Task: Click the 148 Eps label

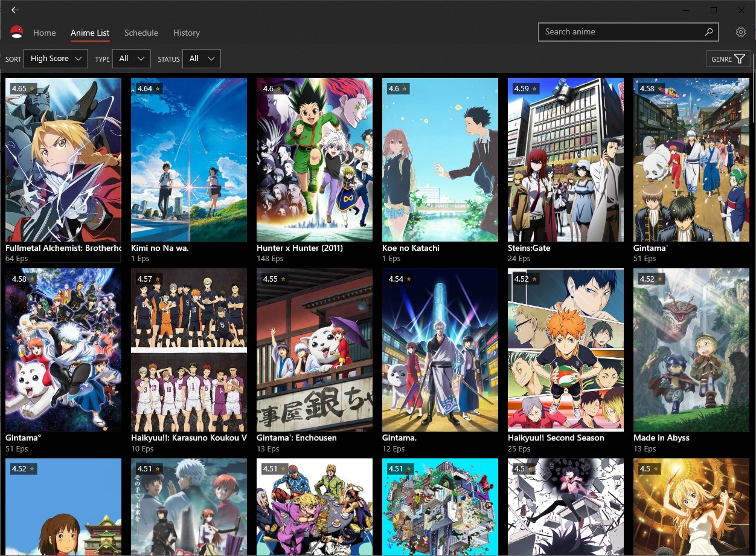Action: coord(270,259)
